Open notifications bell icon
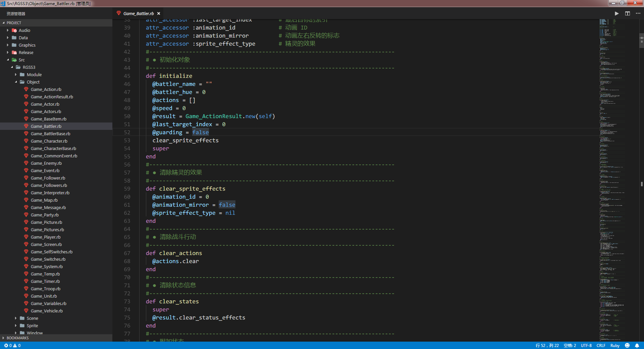Viewport: 644px width, 349px height. [x=637, y=345]
